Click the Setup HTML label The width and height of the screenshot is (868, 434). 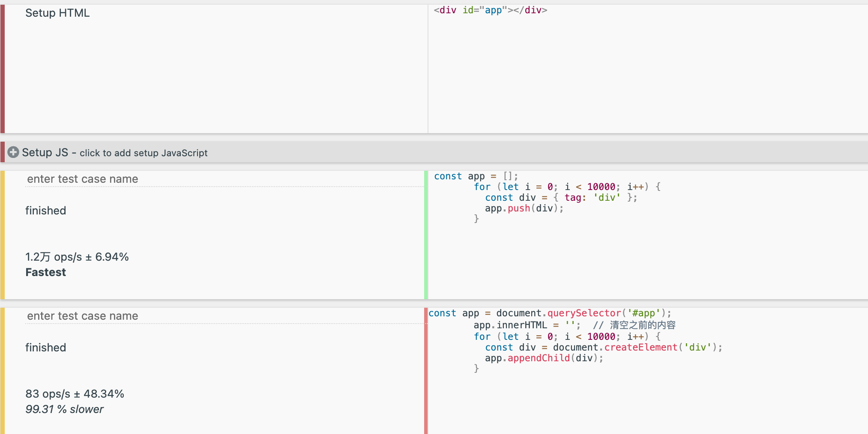point(57,13)
